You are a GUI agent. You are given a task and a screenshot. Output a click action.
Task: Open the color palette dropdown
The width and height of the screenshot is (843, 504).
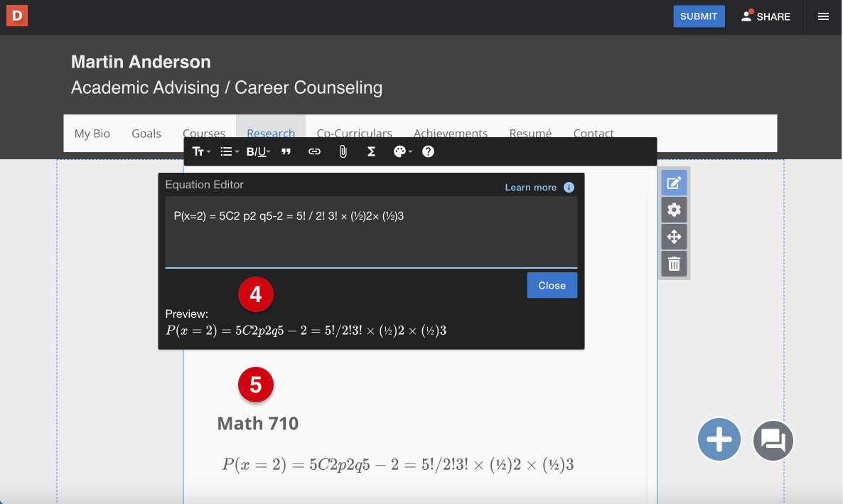[x=402, y=151]
